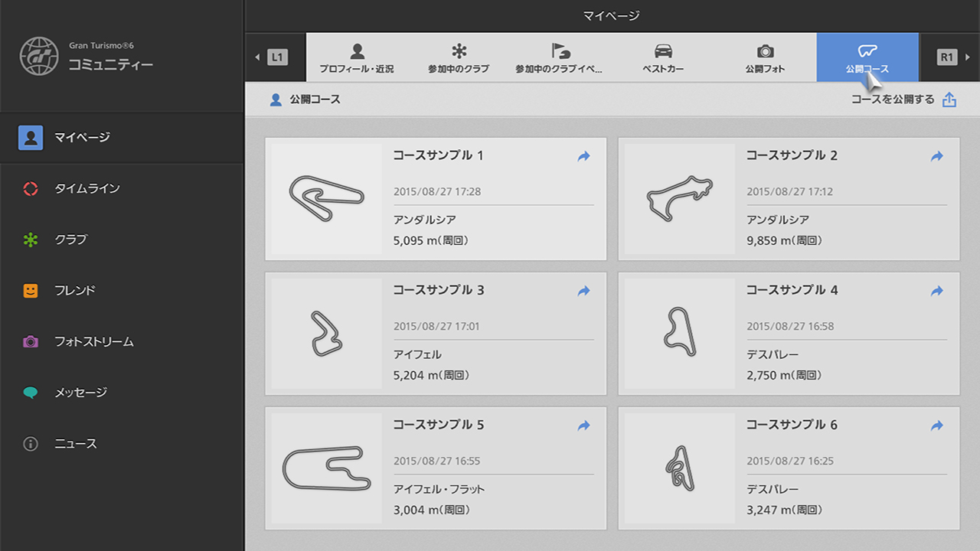Open the 公開フォト tab

click(765, 57)
